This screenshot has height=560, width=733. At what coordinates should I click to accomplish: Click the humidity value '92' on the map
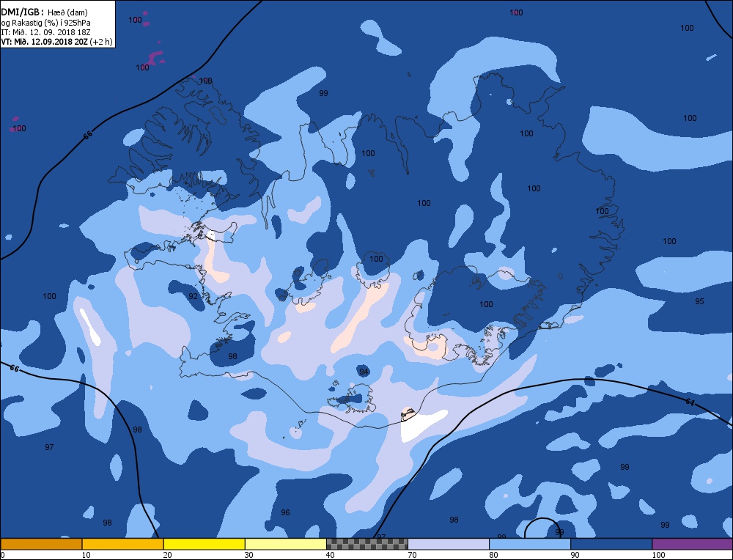pyautogui.click(x=193, y=296)
